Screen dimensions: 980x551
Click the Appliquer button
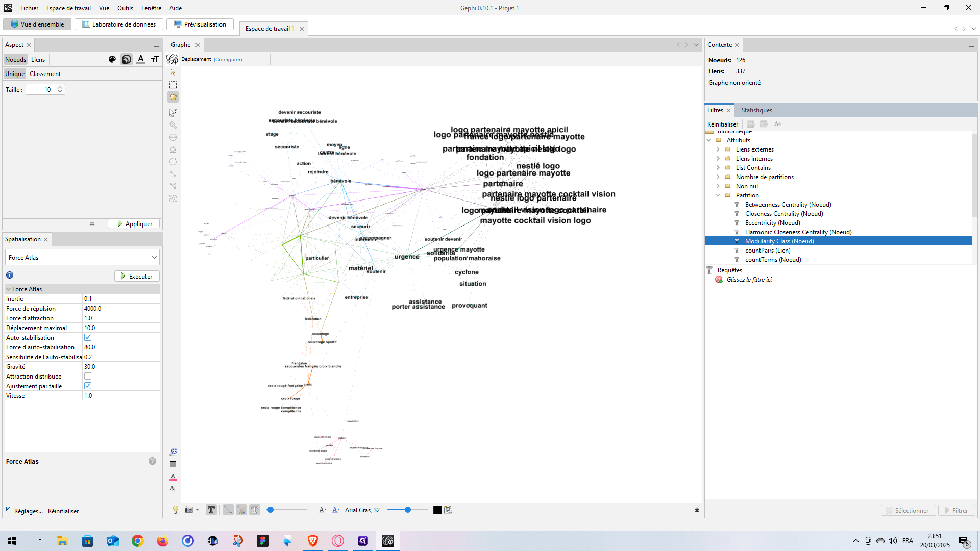[134, 223]
